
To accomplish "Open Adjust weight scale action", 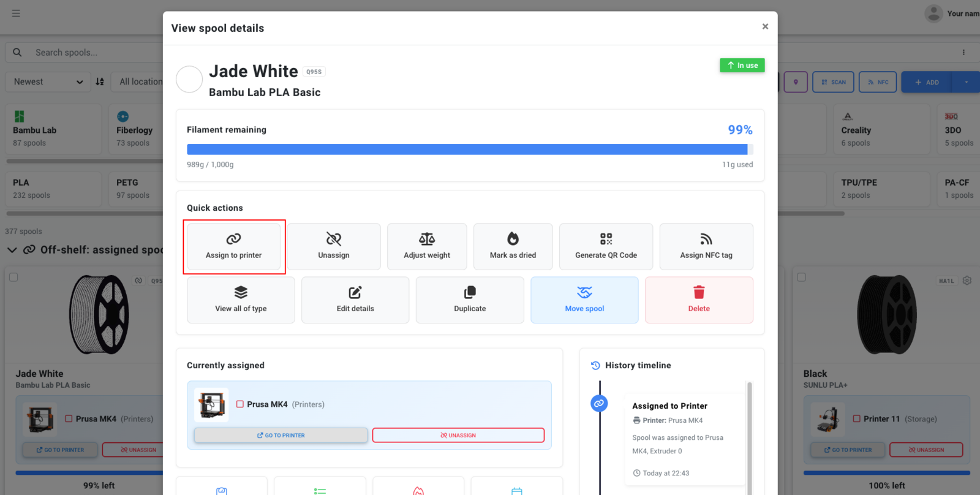I will pos(427,246).
